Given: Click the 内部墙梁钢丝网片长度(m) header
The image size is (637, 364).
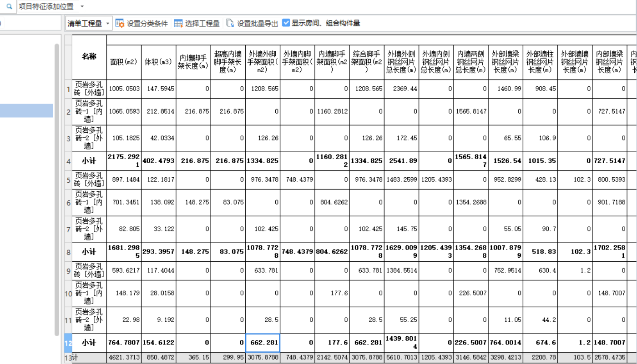Looking at the screenshot, I should click(x=610, y=62).
